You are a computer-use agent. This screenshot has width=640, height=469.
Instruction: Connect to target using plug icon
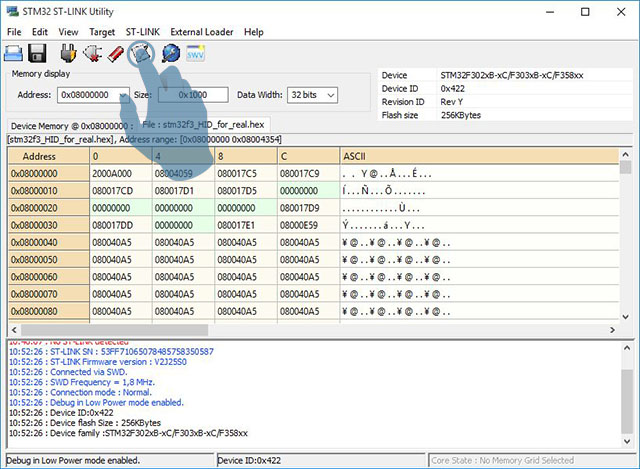tap(68, 53)
